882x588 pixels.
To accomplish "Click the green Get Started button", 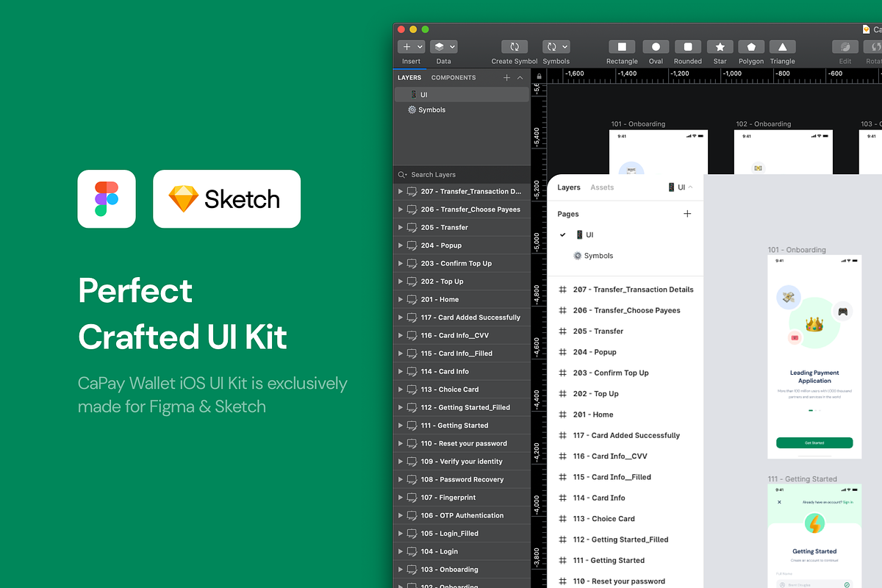I will (814, 443).
